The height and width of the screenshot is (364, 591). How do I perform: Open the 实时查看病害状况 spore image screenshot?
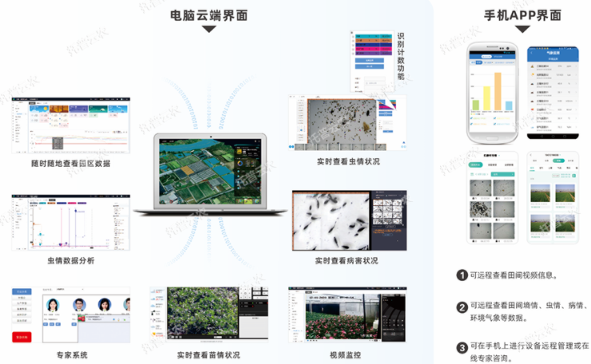349,220
